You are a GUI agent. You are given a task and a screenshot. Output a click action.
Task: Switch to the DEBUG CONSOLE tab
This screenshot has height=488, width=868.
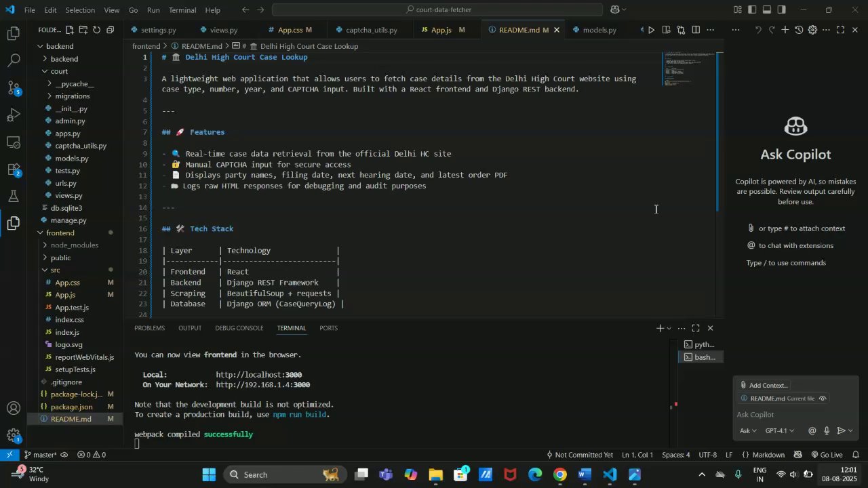point(239,328)
